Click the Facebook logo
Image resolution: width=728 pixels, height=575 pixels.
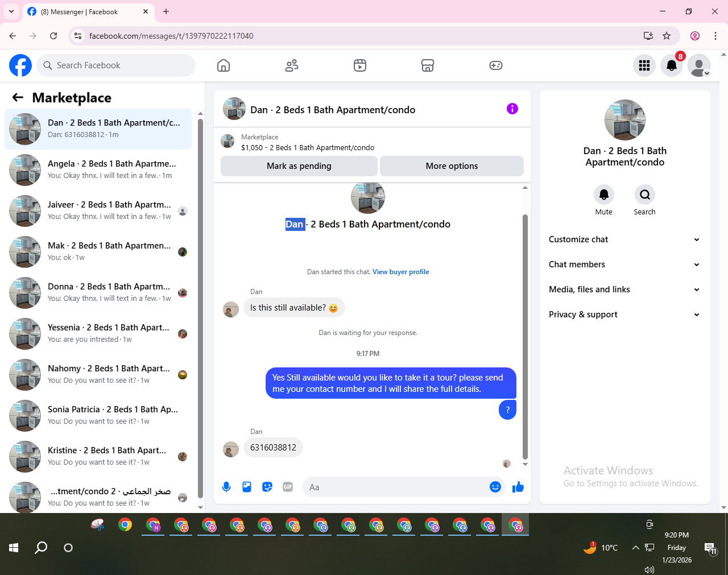coord(20,65)
